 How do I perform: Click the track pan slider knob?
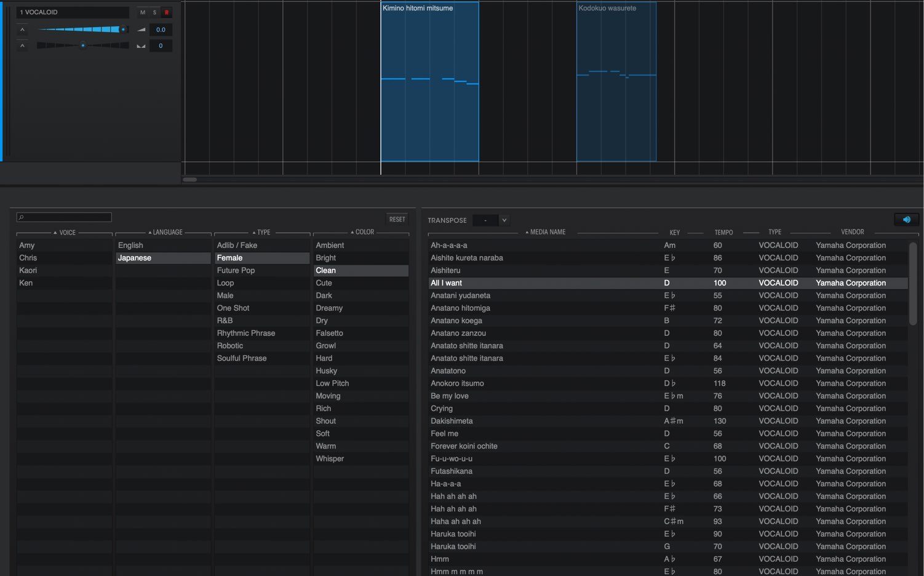click(83, 46)
